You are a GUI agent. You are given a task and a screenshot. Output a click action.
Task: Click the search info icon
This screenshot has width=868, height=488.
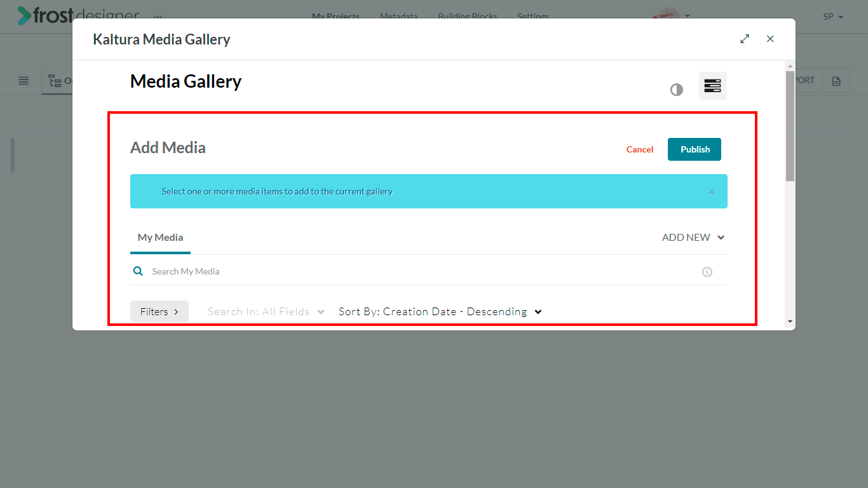pos(707,272)
